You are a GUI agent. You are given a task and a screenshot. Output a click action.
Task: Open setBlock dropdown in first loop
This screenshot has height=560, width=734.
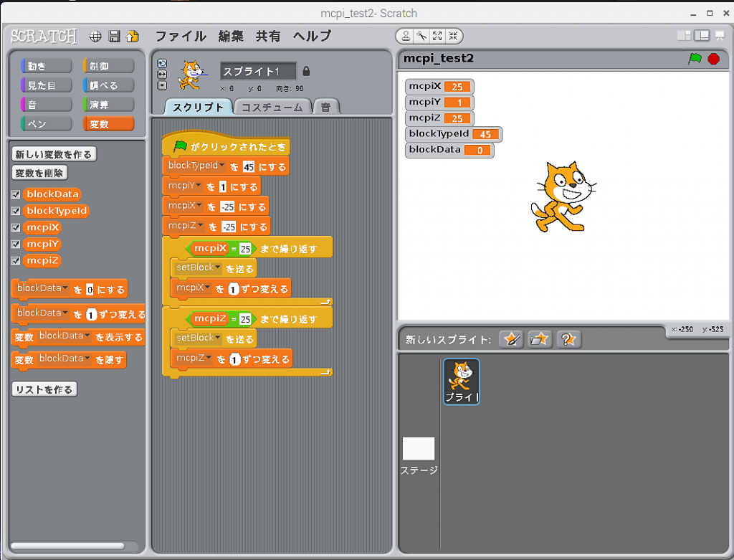[218, 267]
